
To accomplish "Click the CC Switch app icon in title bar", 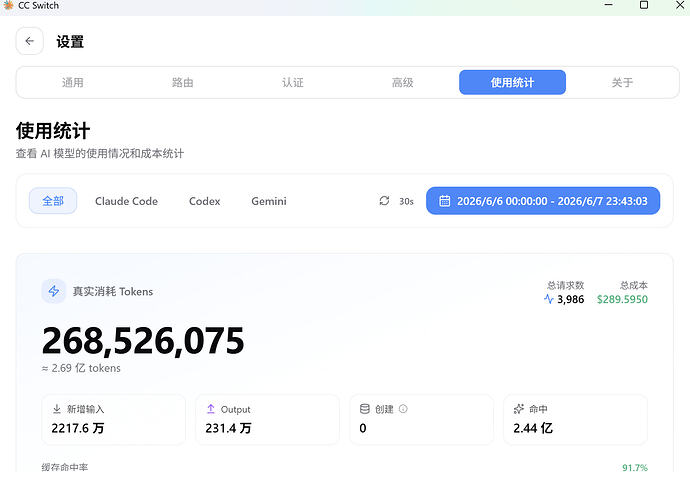I will tap(8, 5).
